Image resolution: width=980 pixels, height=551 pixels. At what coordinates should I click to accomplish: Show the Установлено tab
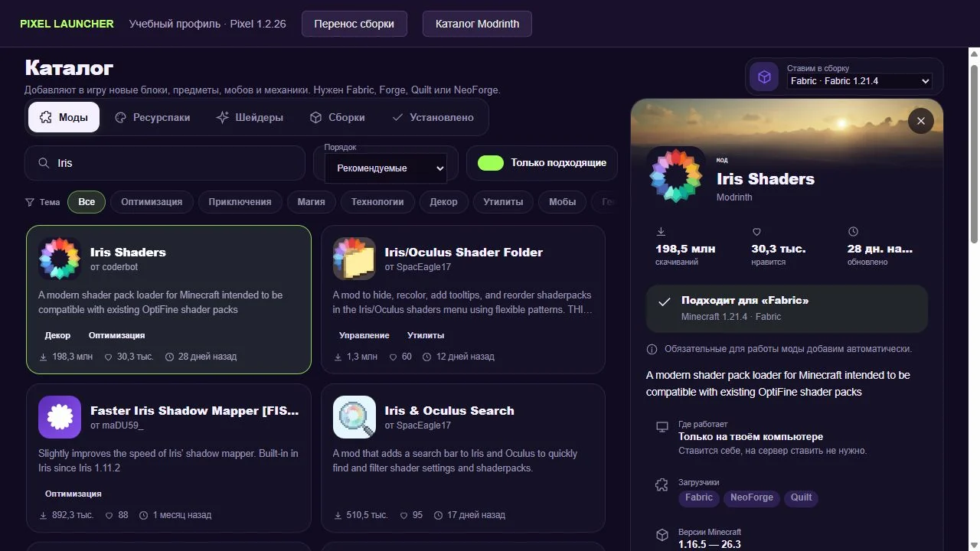point(433,117)
